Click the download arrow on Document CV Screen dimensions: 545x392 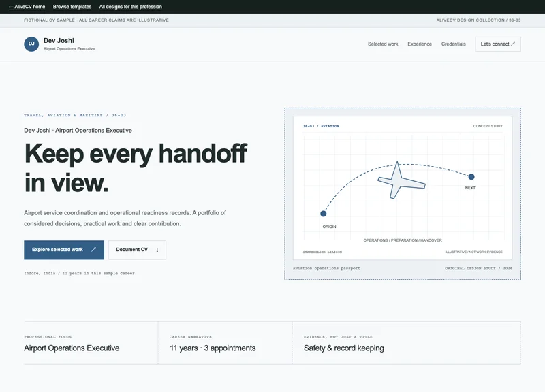point(157,250)
